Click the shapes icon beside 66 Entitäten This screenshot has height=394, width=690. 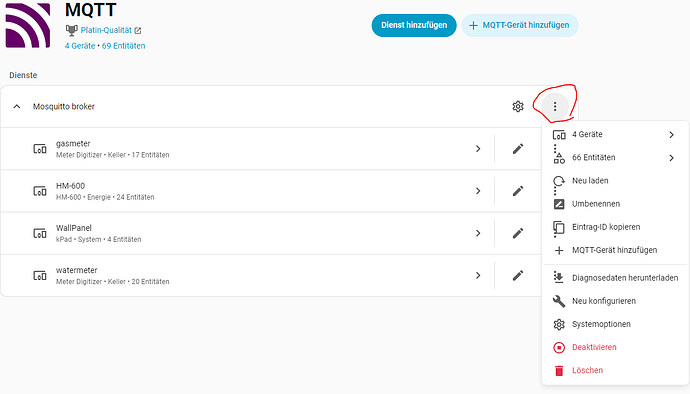pos(559,158)
